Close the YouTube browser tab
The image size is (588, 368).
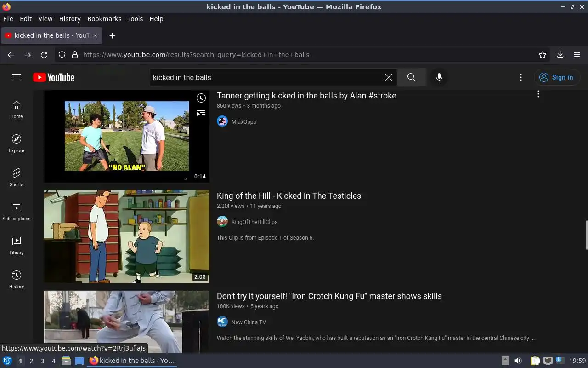96,35
